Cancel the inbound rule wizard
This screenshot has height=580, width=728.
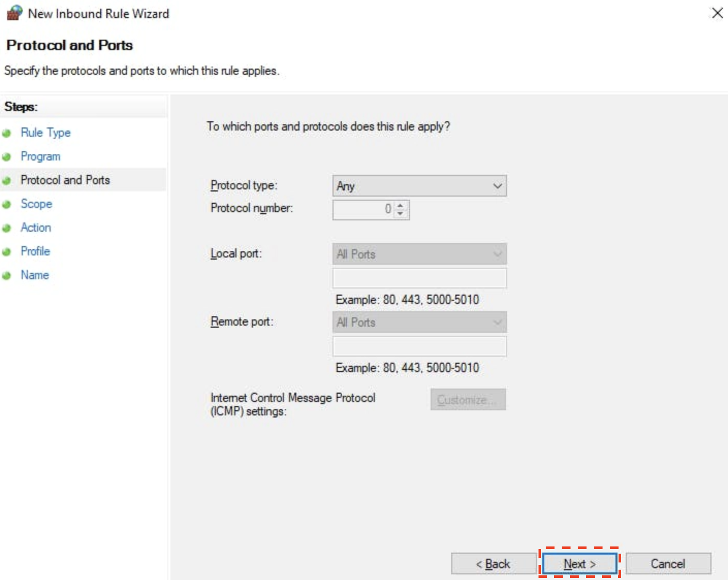668,563
